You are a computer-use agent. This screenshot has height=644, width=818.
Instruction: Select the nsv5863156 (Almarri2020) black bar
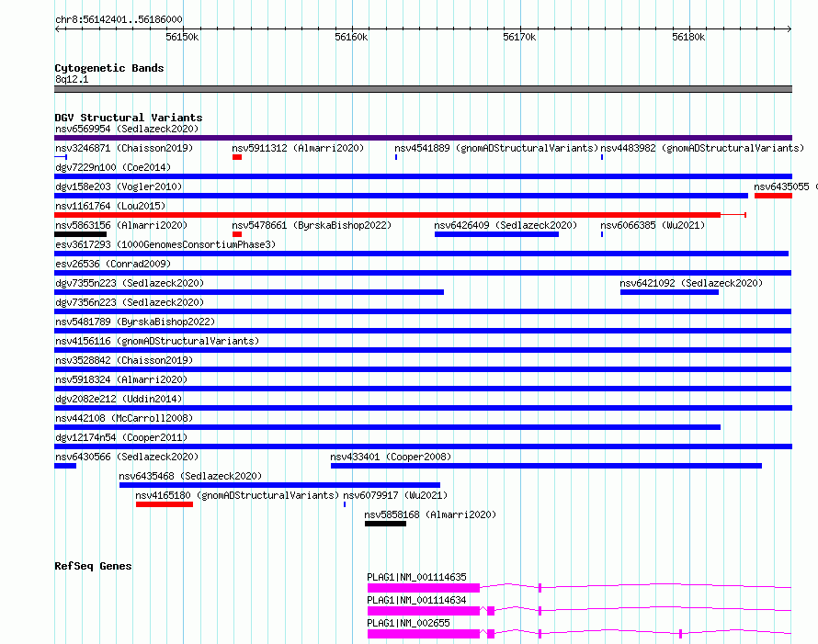pos(80,234)
